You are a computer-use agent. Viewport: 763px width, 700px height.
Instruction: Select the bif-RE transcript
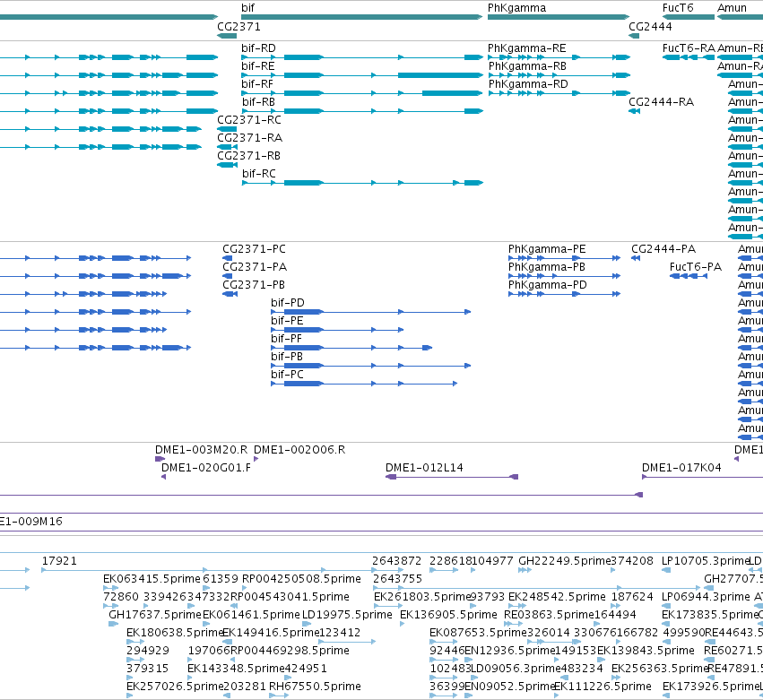click(362, 75)
